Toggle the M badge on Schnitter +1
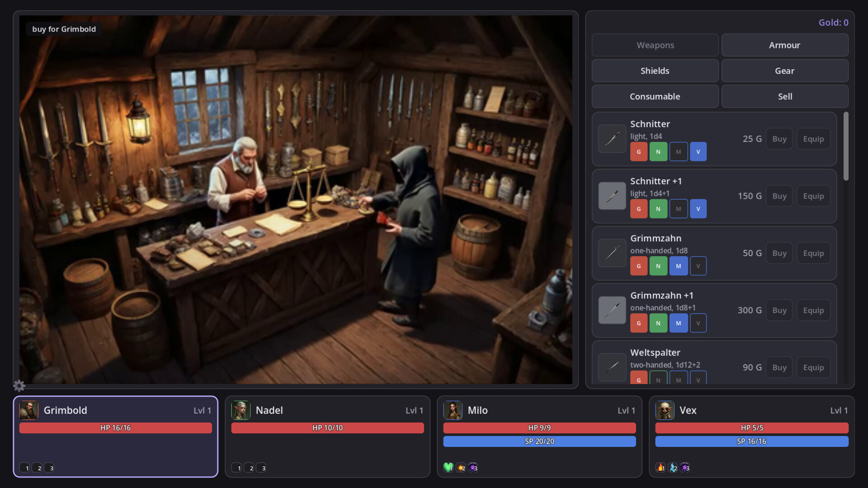Screen dimensions: 868x488 679,209
